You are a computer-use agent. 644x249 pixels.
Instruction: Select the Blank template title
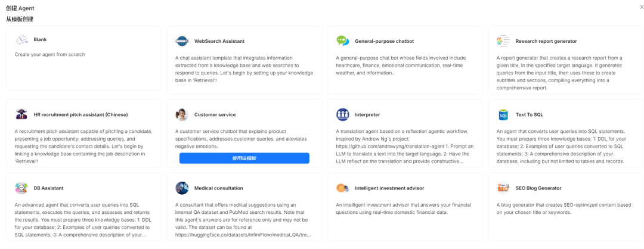(x=40, y=40)
